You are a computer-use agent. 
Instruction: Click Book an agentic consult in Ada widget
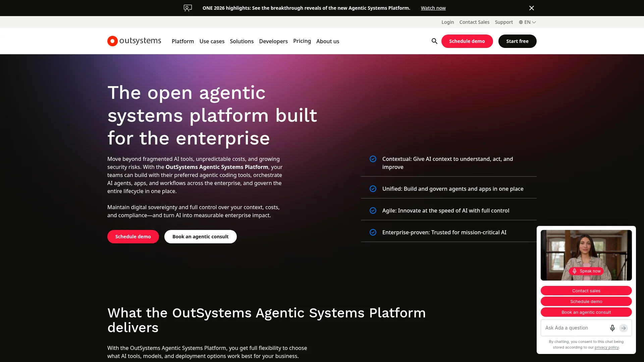tap(586, 312)
